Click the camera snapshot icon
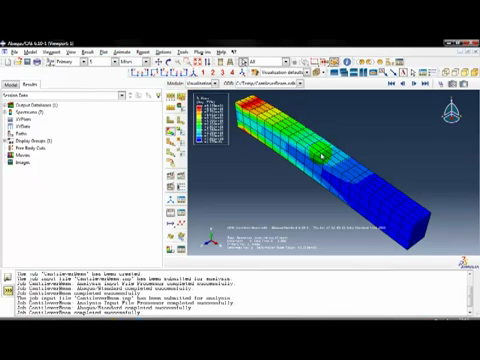 coord(452,84)
